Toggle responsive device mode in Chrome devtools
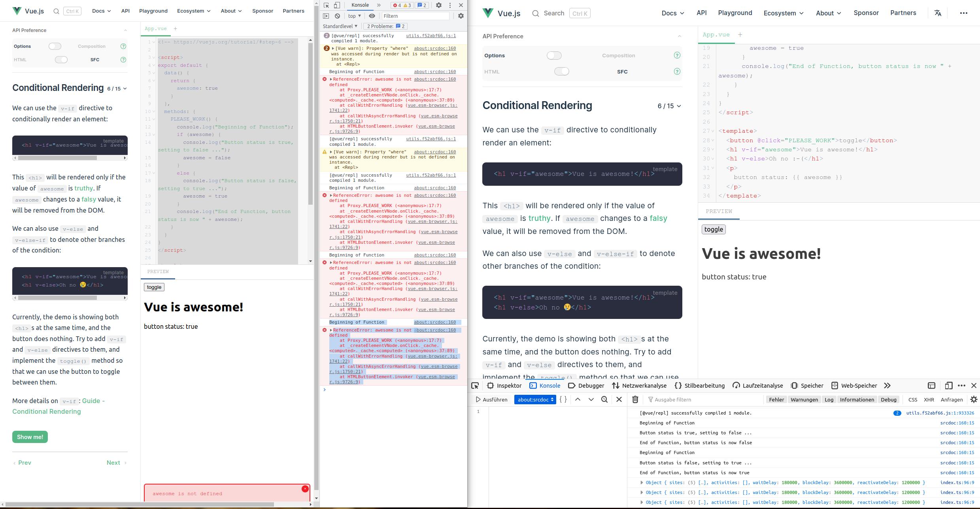 336,5
